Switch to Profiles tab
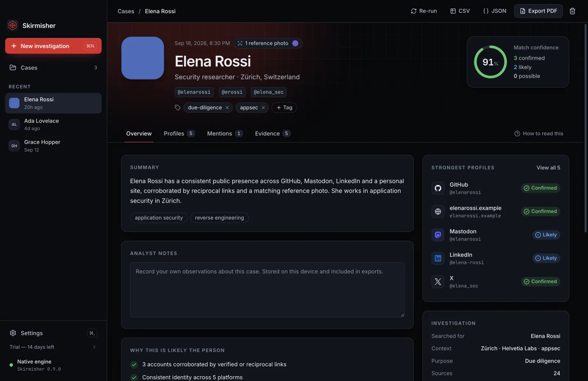The image size is (588, 381). point(179,133)
